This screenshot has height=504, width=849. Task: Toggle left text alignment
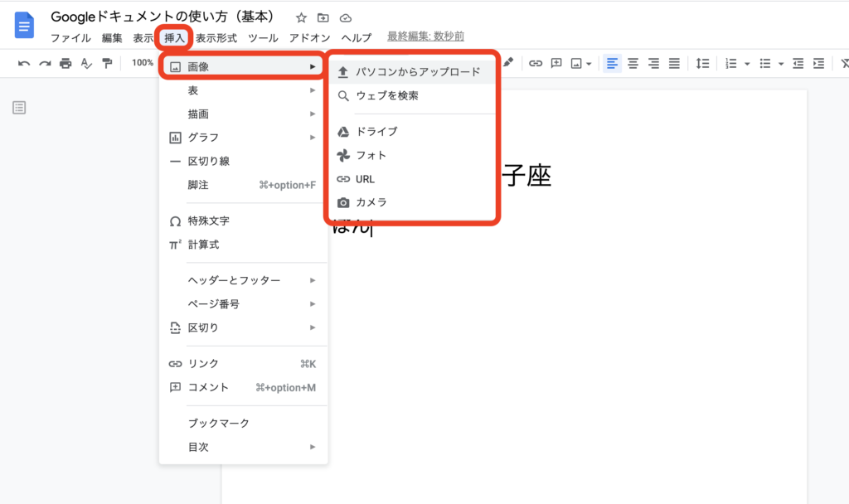614,63
